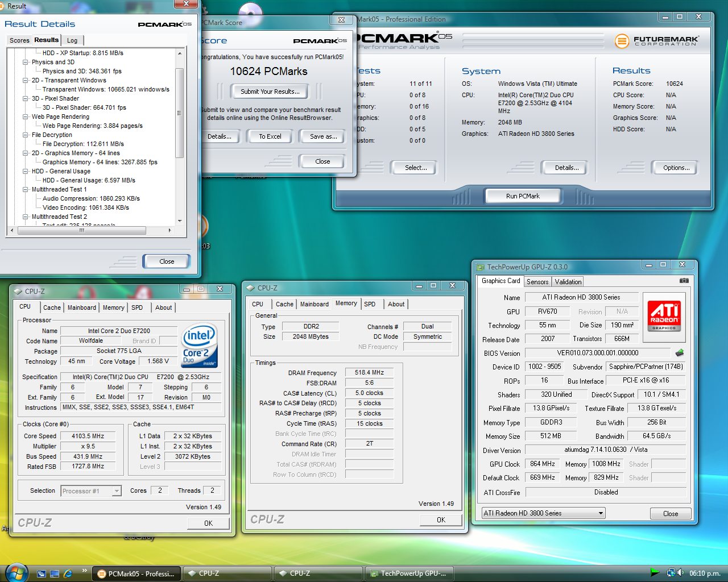Click the green flag tray icon
The width and height of the screenshot is (728, 582).
point(655,573)
